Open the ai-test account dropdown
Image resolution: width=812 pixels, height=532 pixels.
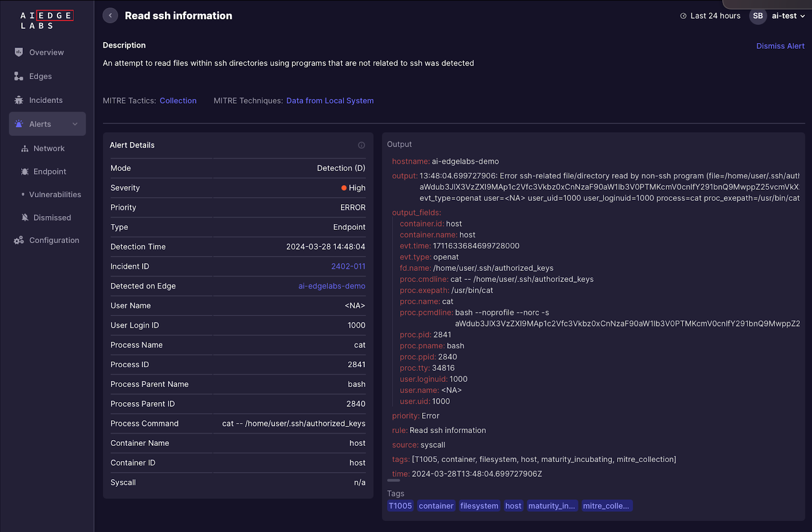pos(788,16)
